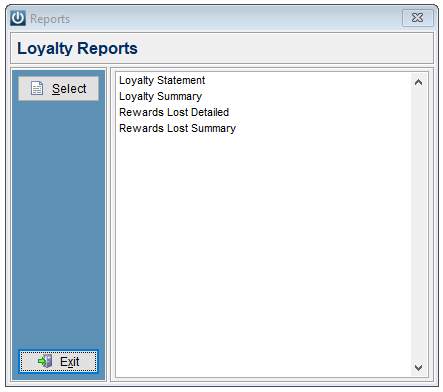The image size is (443, 392).
Task: Click the power icon in title bar
Action: tap(18, 18)
